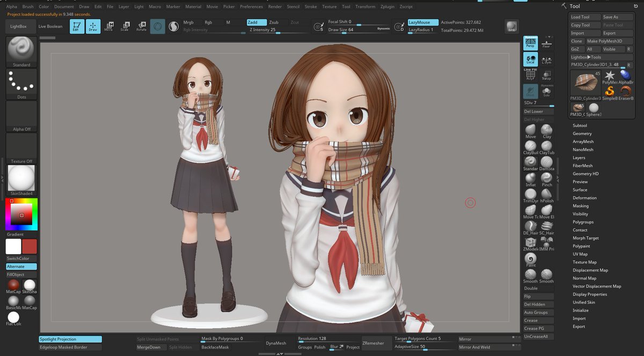The height and width of the screenshot is (356, 644).
Task: Choose the EraserBrush tool
Action: pos(626,93)
